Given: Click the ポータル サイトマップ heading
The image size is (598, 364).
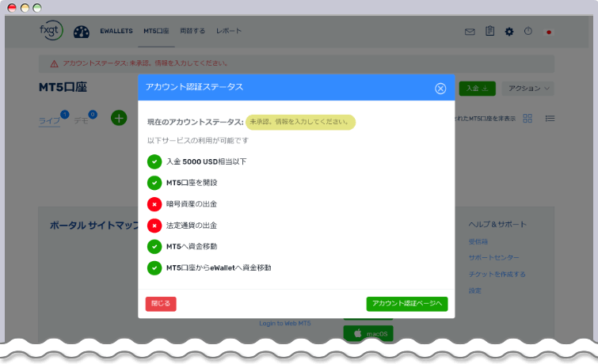Looking at the screenshot, I should 94,226.
